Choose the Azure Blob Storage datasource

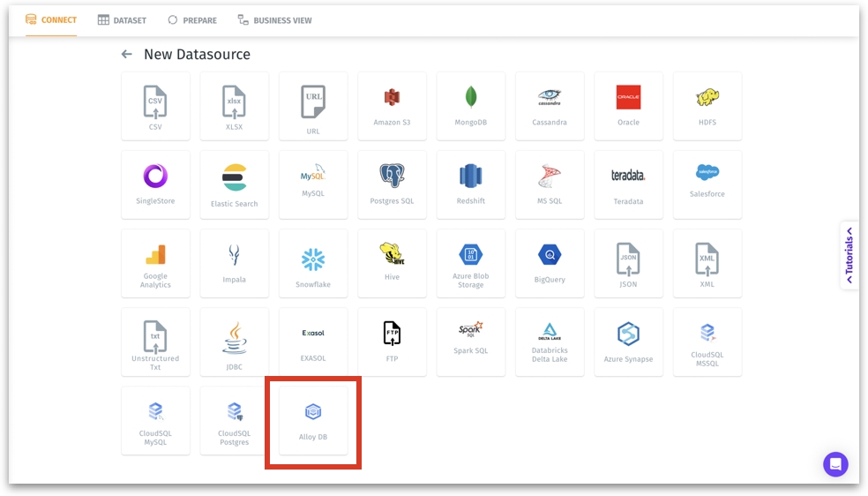(471, 264)
